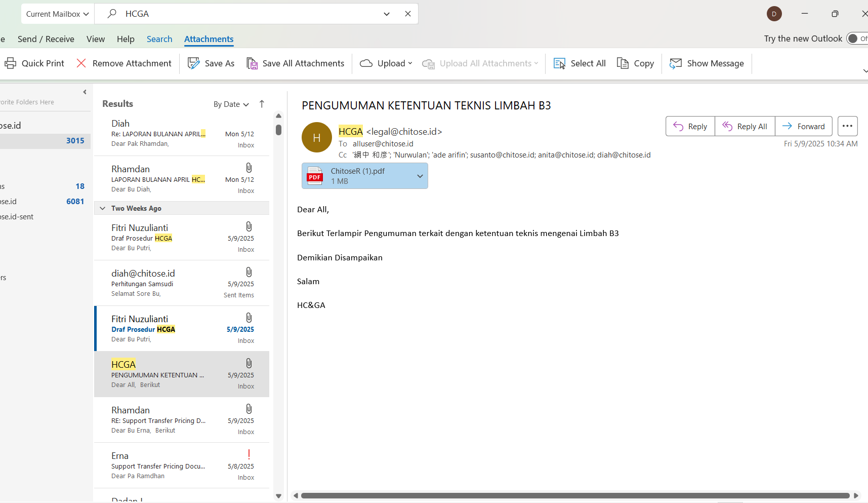Expand the By Date sort dropdown
The width and height of the screenshot is (868, 503).
[x=231, y=104]
